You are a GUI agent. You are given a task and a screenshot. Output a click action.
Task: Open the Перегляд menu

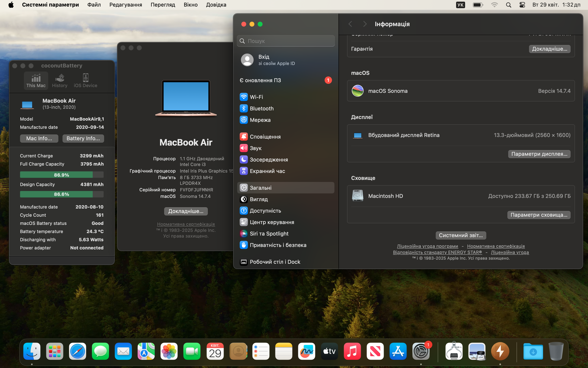pos(163,5)
